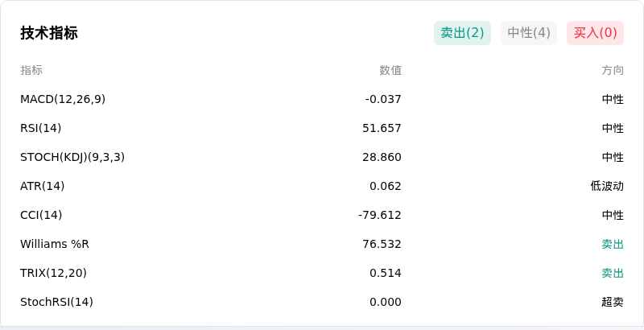The width and height of the screenshot is (644, 330).
Task: Open the CCI(14) indicator row
Action: (322, 215)
